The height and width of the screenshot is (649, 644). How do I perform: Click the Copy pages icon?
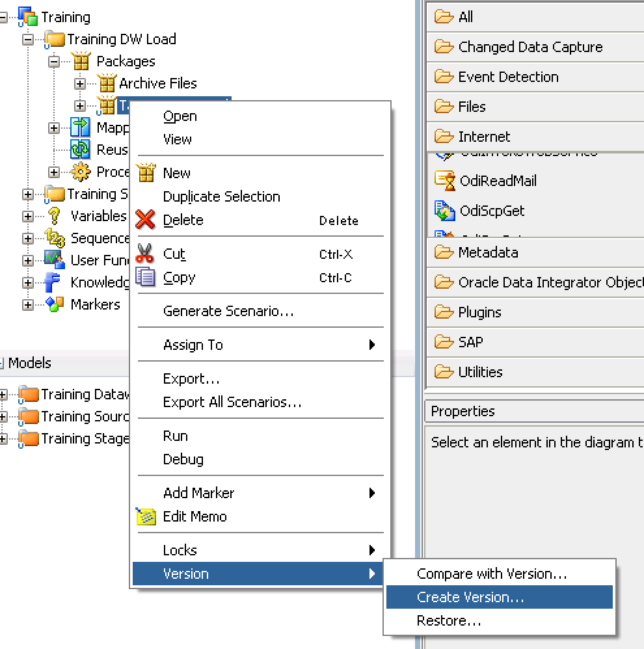145,277
